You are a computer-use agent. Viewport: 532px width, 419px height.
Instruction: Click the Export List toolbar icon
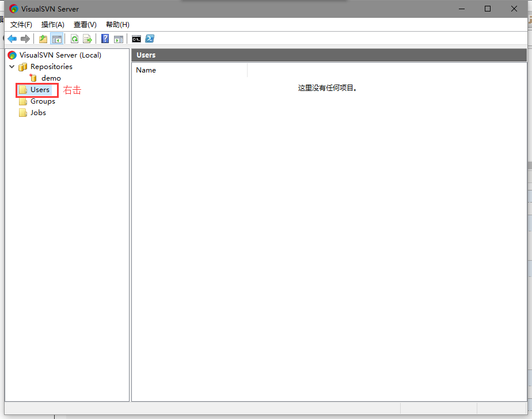[87, 39]
